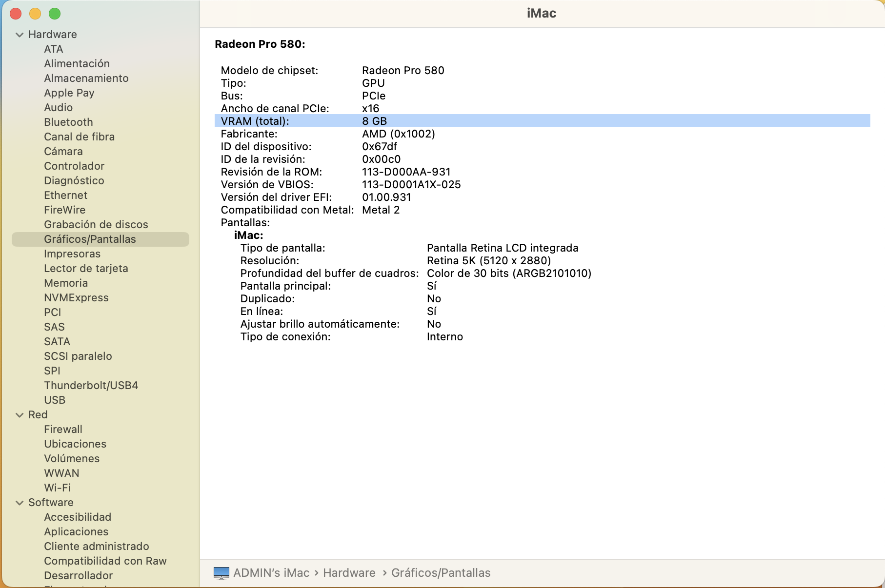Click Hardware in the bottom breadcrumb path
885x588 pixels.
pyautogui.click(x=349, y=573)
